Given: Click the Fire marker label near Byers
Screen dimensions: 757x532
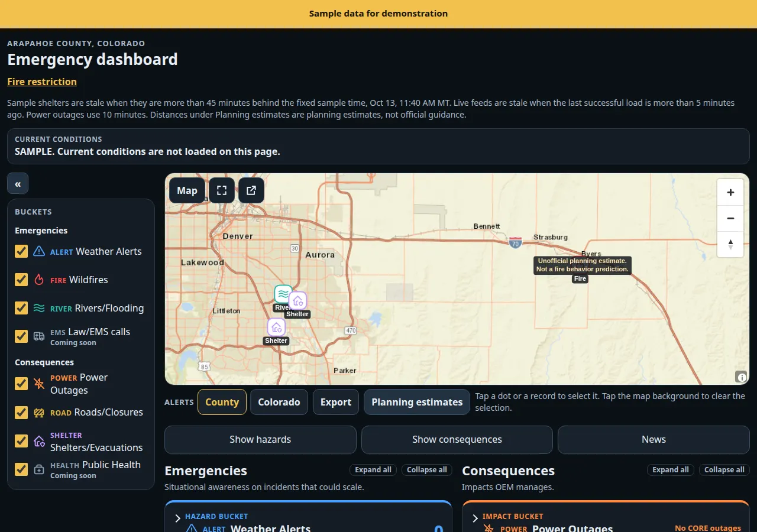Looking at the screenshot, I should click(x=580, y=278).
